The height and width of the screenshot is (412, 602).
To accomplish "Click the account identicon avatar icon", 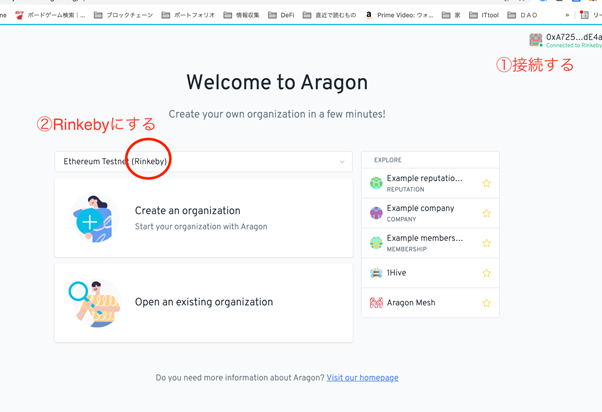I will click(x=535, y=40).
